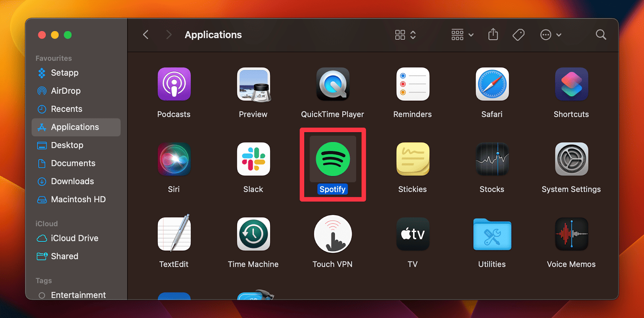
Task: Click the TextEdit app icon
Action: point(174,233)
